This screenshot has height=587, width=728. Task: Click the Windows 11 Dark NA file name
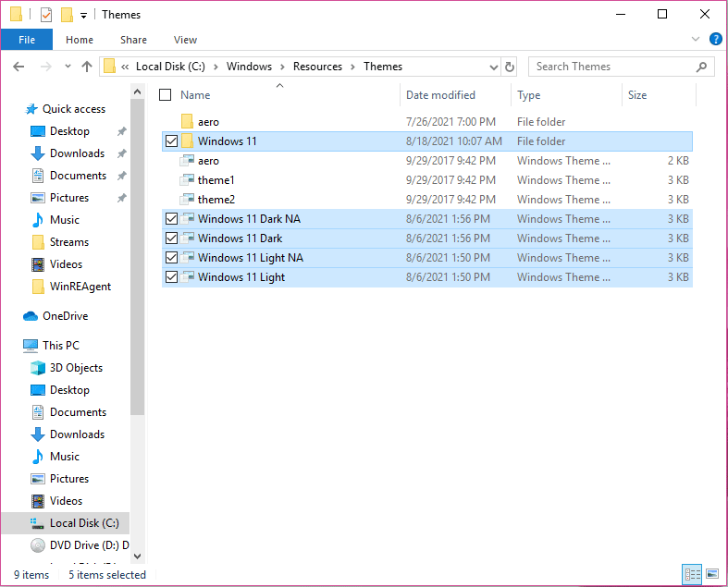(x=249, y=218)
